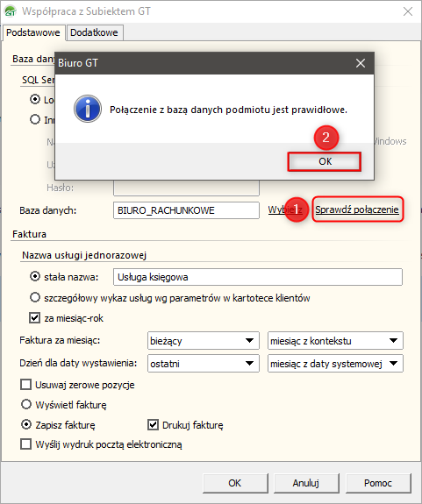Image resolution: width=422 pixels, height=504 pixels.
Task: Confirm the connection message with OK
Action: pos(325,161)
